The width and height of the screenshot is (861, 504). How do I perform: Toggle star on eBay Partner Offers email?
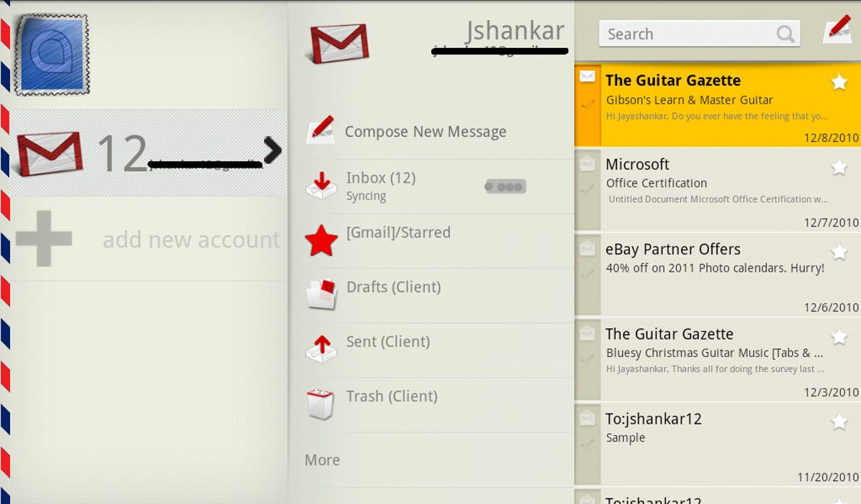click(x=838, y=252)
